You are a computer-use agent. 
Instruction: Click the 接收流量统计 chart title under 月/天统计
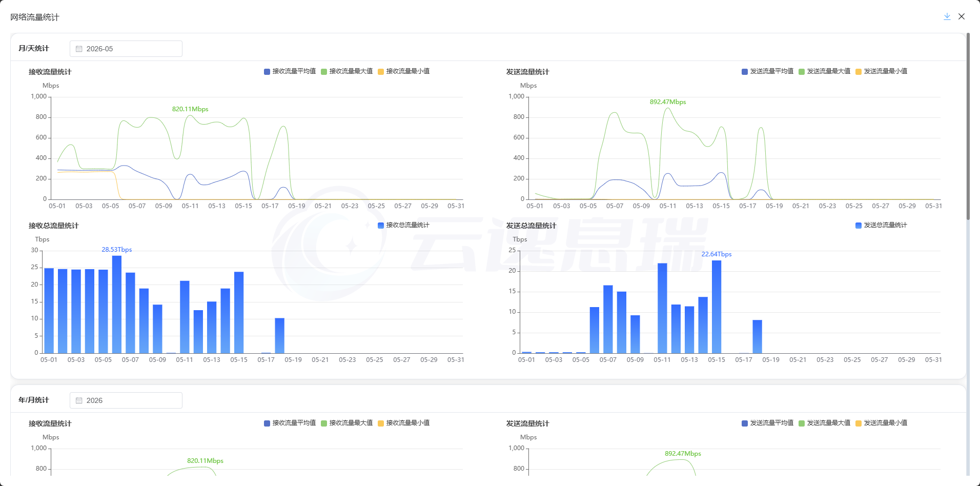50,72
